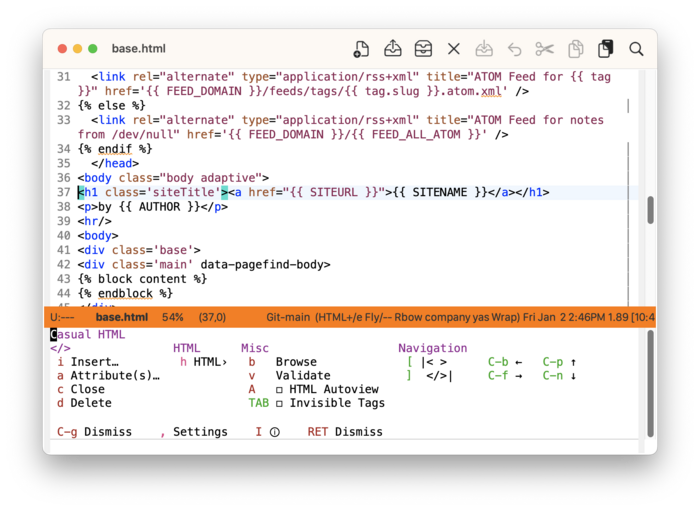Click the Undo arrow toolbar icon
Screen dimensions: 700x511
tap(514, 49)
